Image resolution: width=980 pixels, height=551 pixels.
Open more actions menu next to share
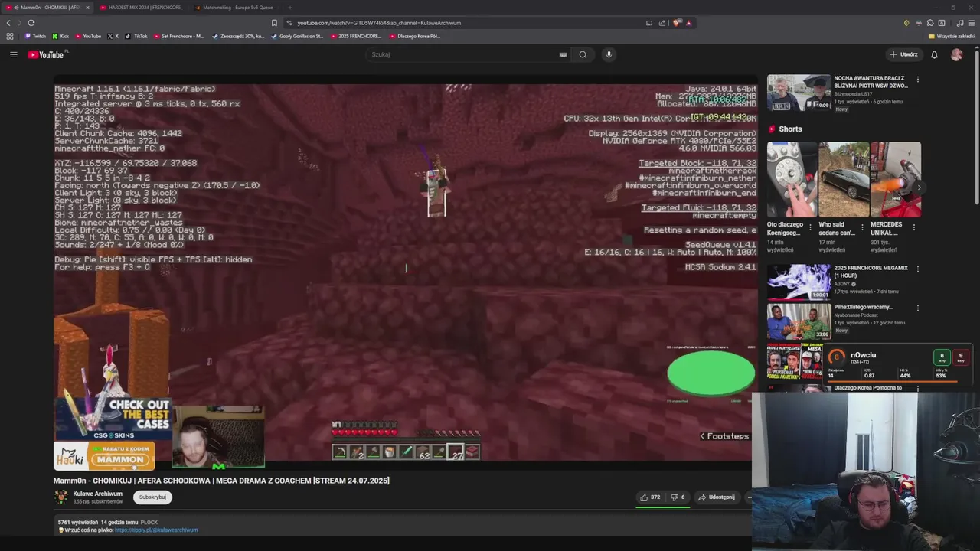pyautogui.click(x=749, y=497)
